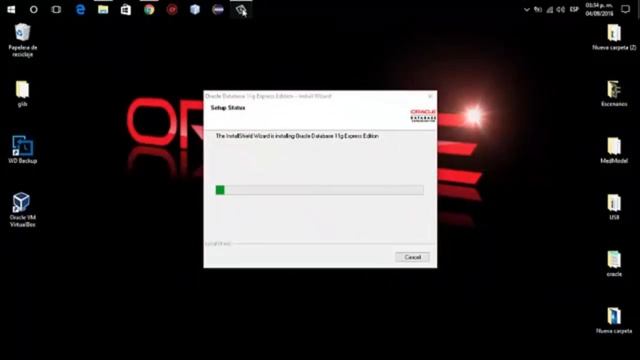This screenshot has height=360, width=640.
Task: Select the Nueva carpeta (2) folder
Action: point(614,37)
